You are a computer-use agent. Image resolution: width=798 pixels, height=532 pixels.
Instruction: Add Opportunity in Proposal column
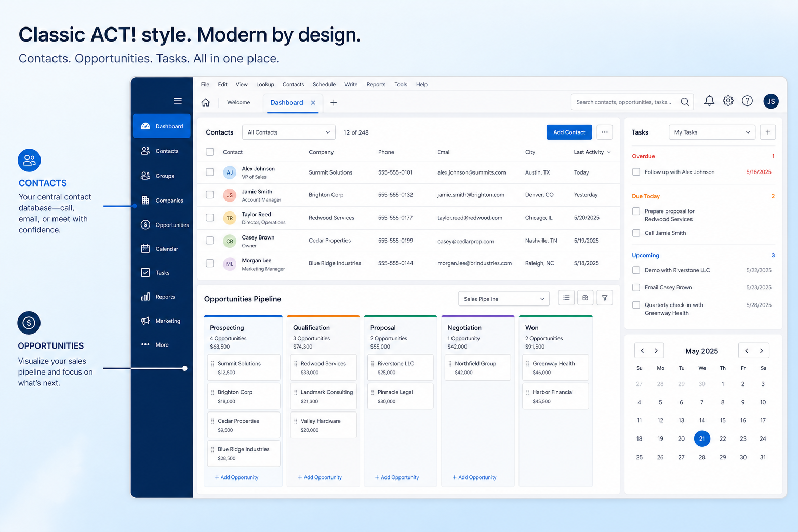tap(397, 477)
